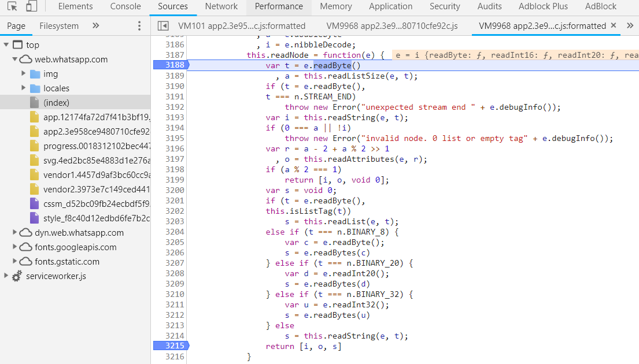Toggle a breakpoint on line 3211
This screenshot has width=639, height=364.
click(175, 304)
